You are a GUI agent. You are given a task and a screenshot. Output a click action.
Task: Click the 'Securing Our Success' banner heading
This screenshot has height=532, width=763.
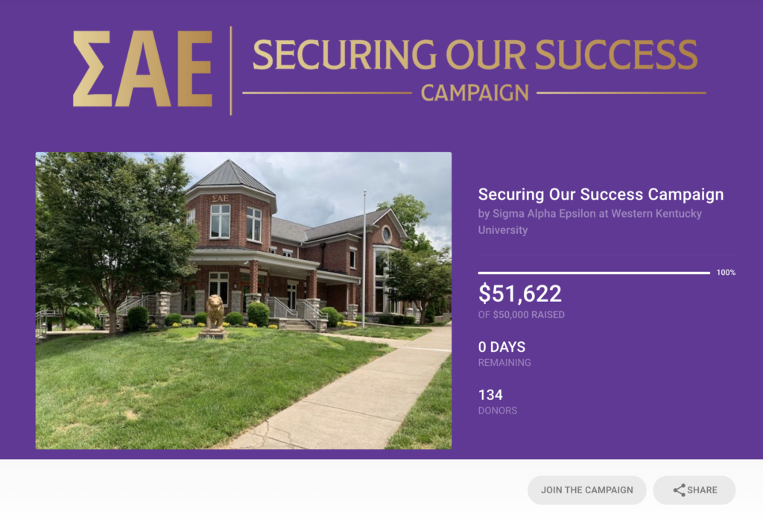(x=475, y=54)
